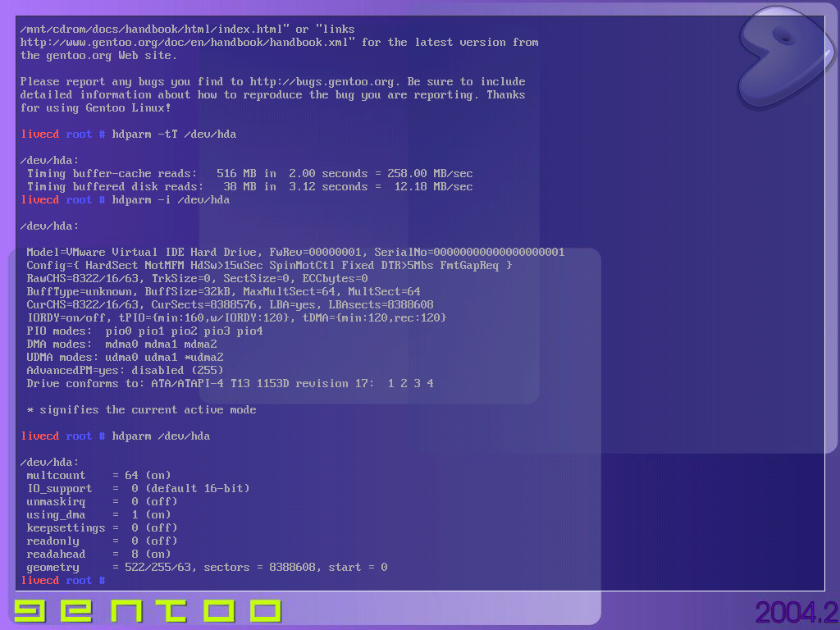Image resolution: width=840 pixels, height=630 pixels.
Task: Click the 'hdparm -i /dev/hda' command
Action: pyautogui.click(x=171, y=200)
